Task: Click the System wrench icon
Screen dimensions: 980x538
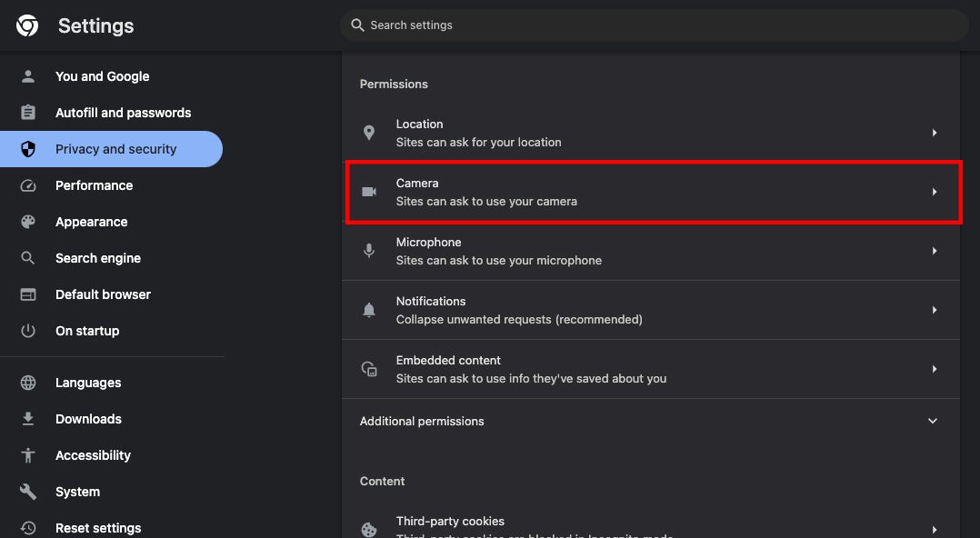Action: pyautogui.click(x=28, y=491)
